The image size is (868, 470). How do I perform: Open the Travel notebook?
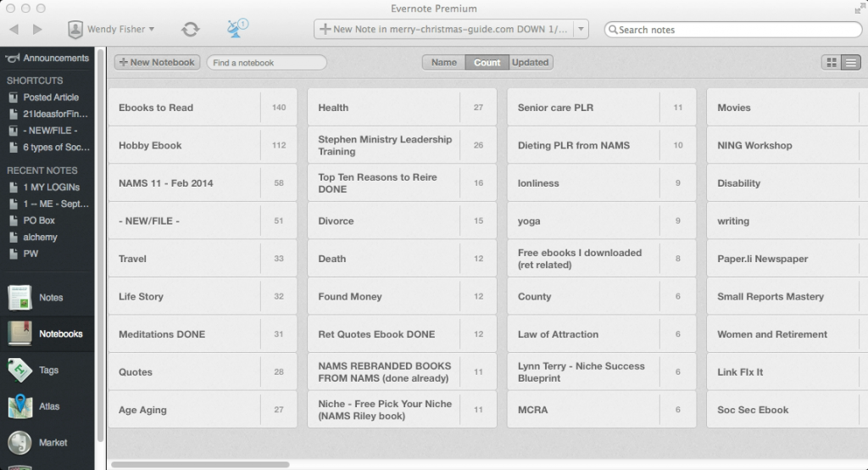tap(203, 258)
